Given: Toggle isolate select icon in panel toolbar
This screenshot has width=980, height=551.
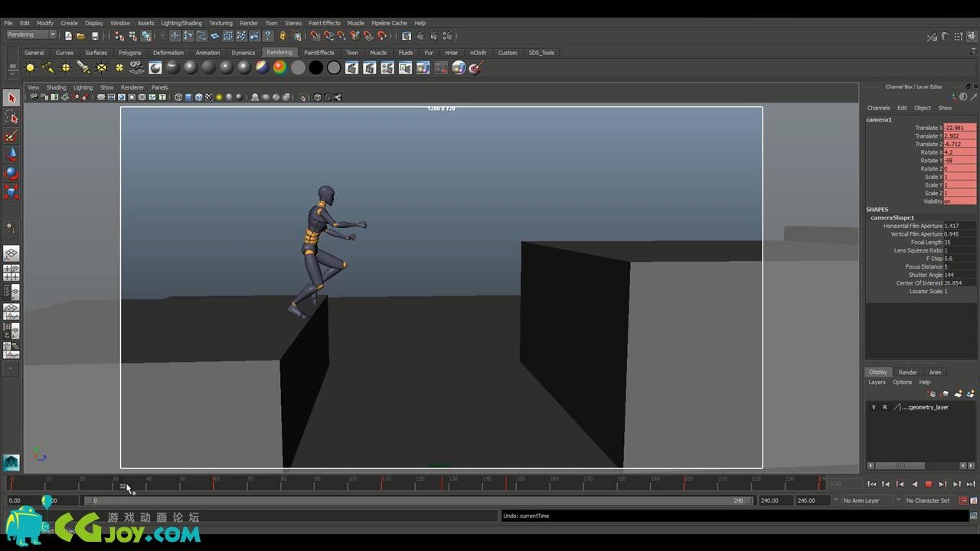Looking at the screenshot, I should (302, 97).
